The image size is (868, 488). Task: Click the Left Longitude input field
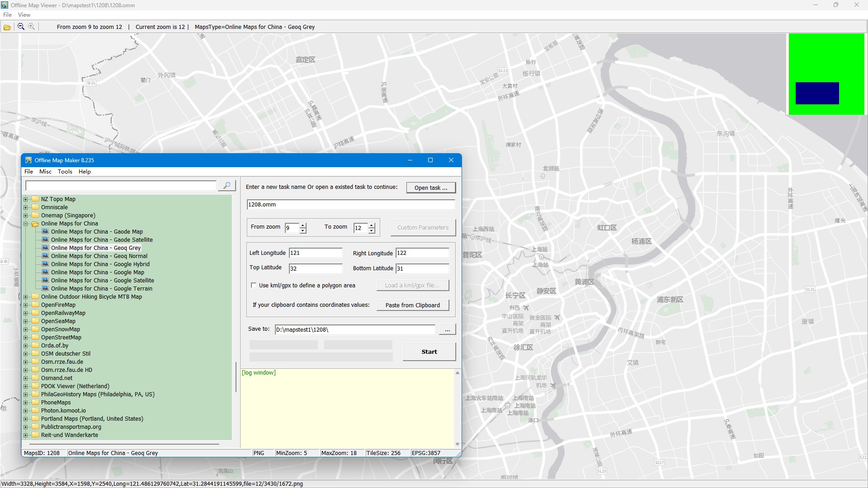coord(316,253)
